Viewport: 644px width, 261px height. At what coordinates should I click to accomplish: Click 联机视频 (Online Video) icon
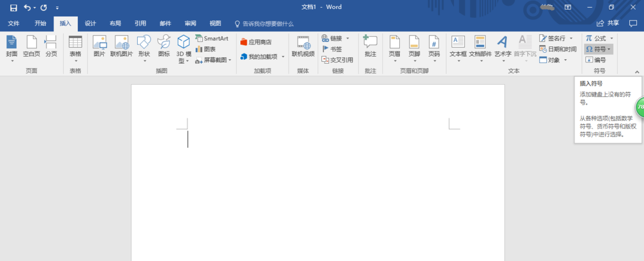coord(303,46)
